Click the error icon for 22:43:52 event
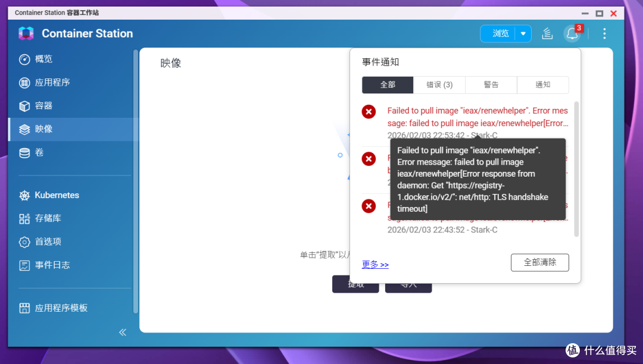 pos(369,206)
